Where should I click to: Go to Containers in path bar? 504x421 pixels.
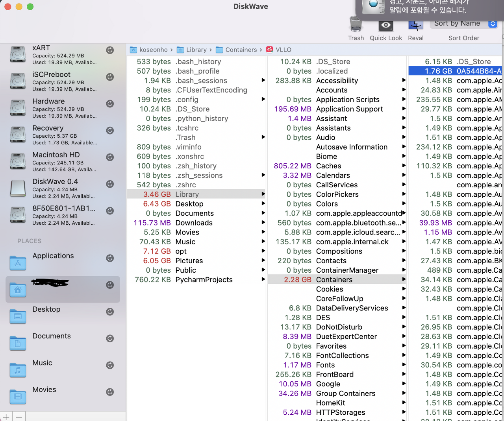click(236, 50)
